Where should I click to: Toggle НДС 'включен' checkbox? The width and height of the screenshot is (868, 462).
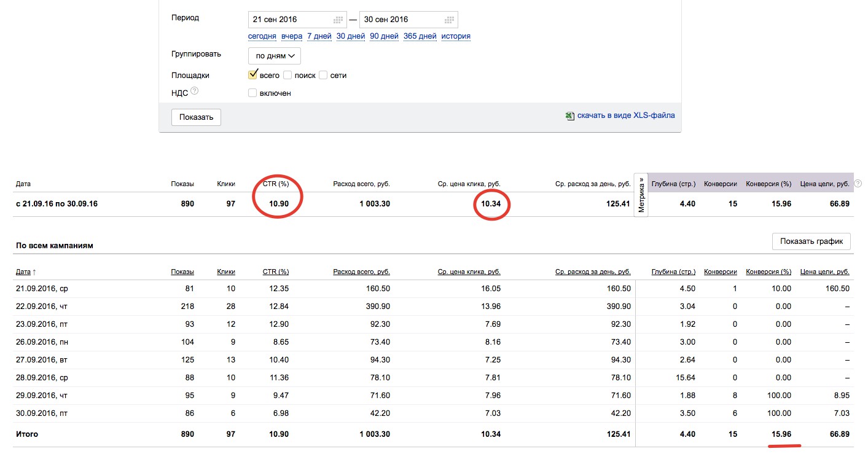(x=252, y=93)
